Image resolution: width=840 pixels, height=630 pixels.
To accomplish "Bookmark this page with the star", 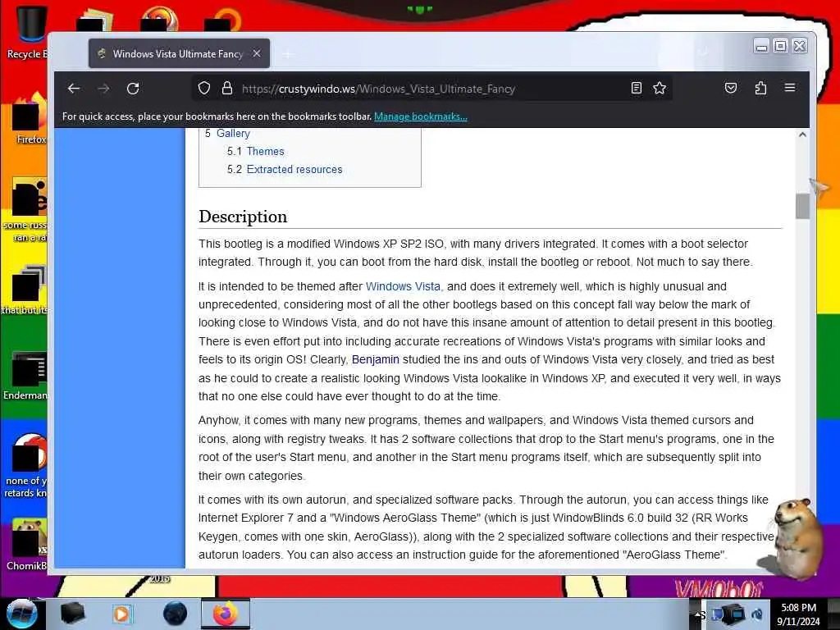I will coord(660,89).
